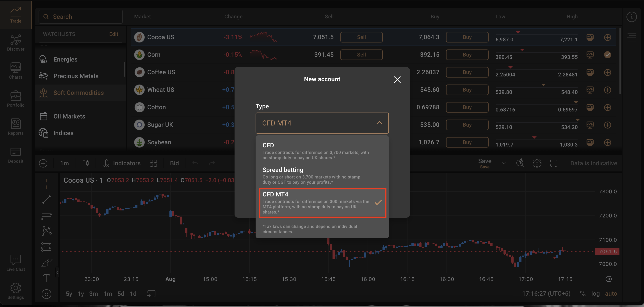
Task: Select the text annotation tool
Action: pyautogui.click(x=46, y=278)
